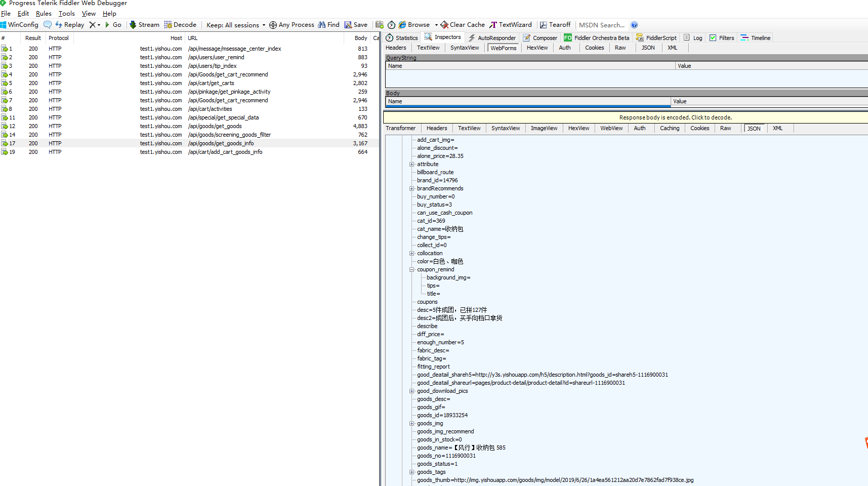Open Browse dropdown arrow
The image size is (868, 486).
pyautogui.click(x=436, y=25)
